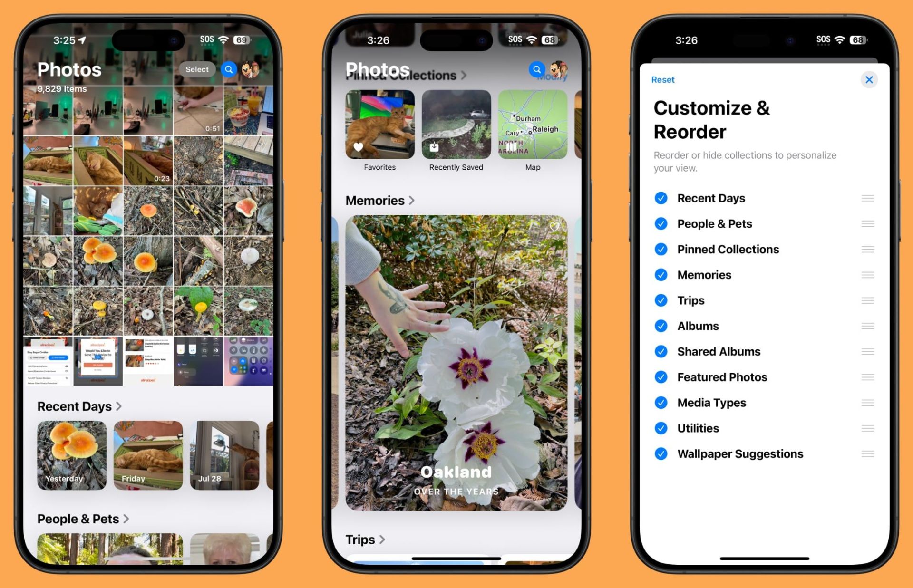
Task: Tap the Select button in Photos
Action: [x=197, y=68]
